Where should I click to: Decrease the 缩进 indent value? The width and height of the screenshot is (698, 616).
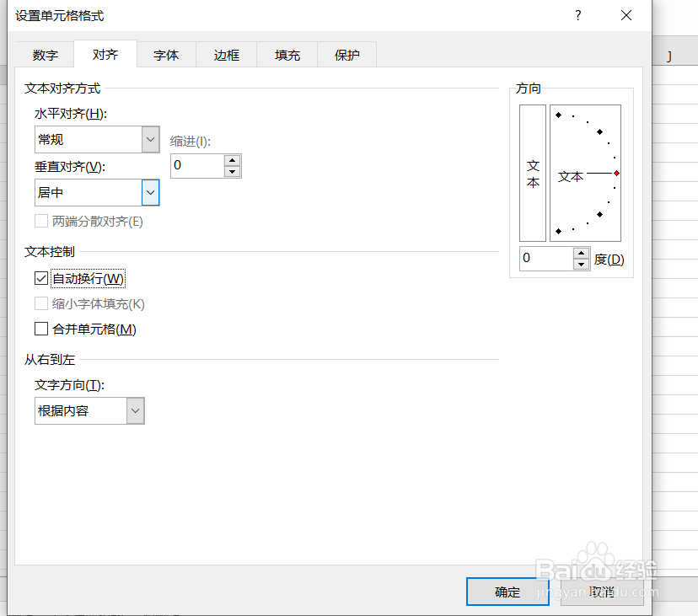click(x=233, y=171)
